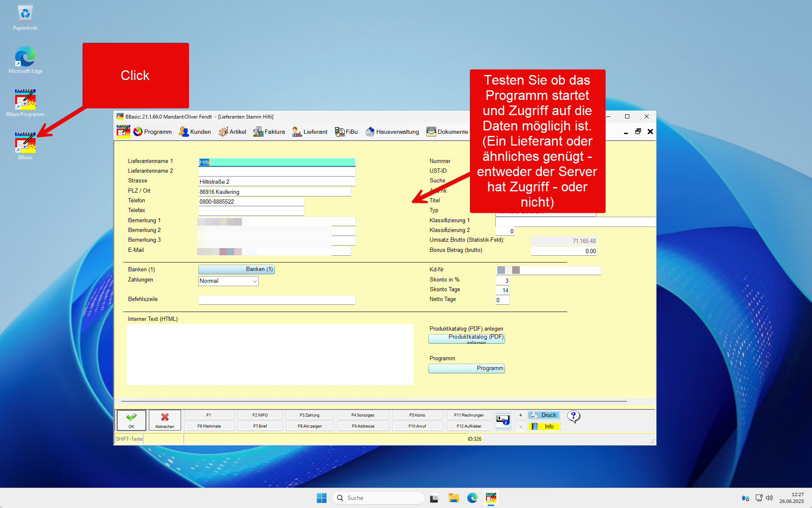Open File Explorer from the taskbar
The height and width of the screenshot is (508, 812).
[454, 498]
